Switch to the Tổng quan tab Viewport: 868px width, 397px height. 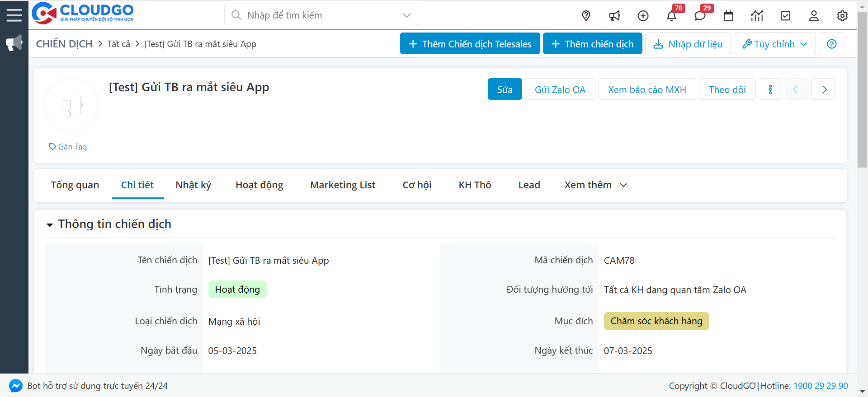[75, 185]
